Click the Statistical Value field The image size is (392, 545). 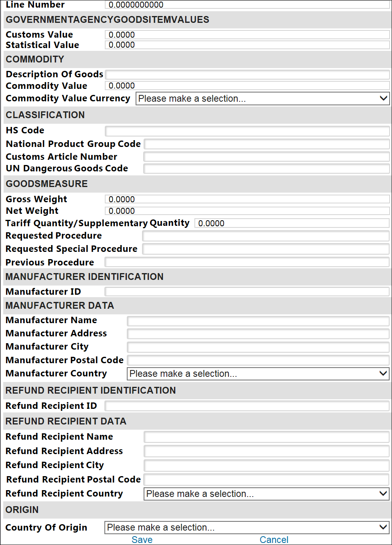[247, 45]
